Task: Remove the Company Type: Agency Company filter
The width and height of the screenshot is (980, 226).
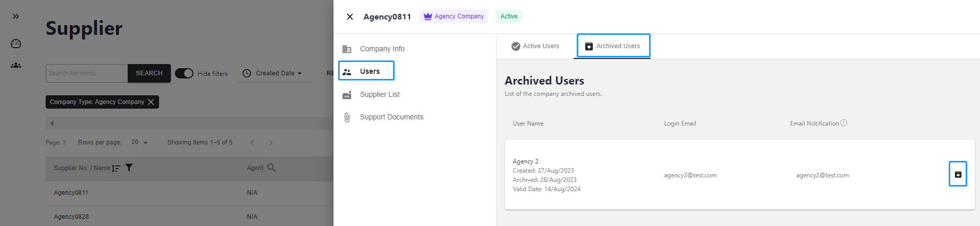Action: [151, 102]
